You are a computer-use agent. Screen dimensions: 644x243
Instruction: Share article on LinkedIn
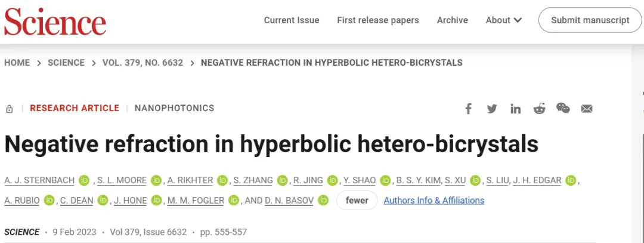point(515,109)
